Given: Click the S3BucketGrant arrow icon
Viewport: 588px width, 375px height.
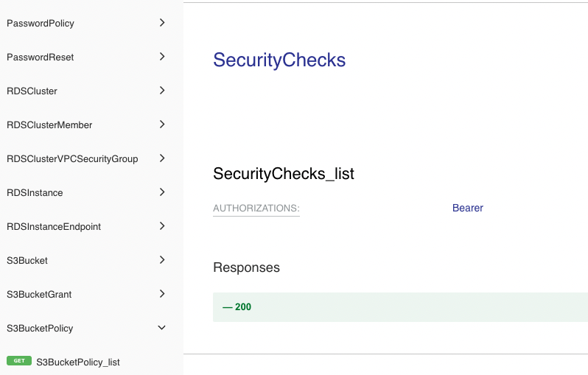Looking at the screenshot, I should 162,294.
